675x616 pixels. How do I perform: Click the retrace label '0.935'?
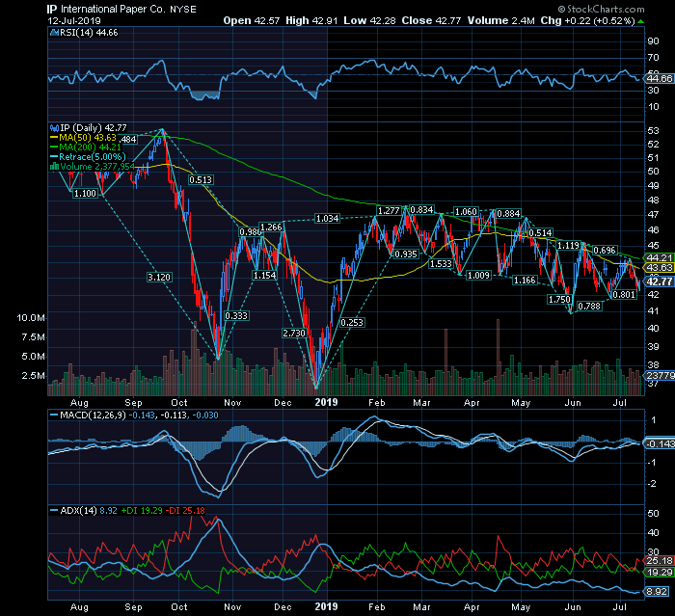(406, 254)
